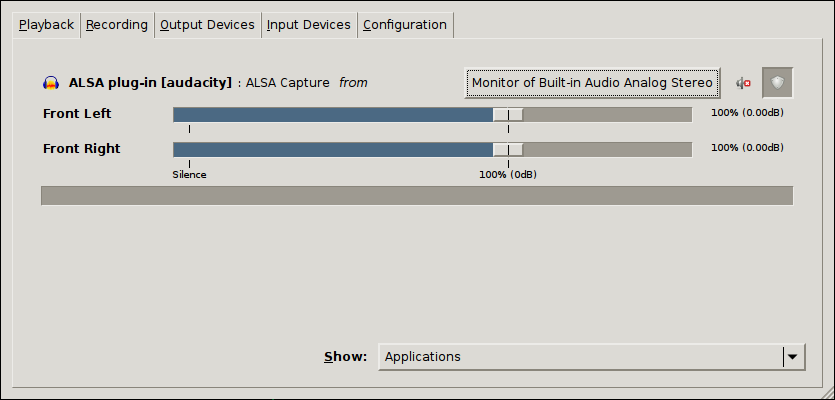Image resolution: width=835 pixels, height=400 pixels.
Task: Click the Front Right volume slider handle
Action: [508, 150]
